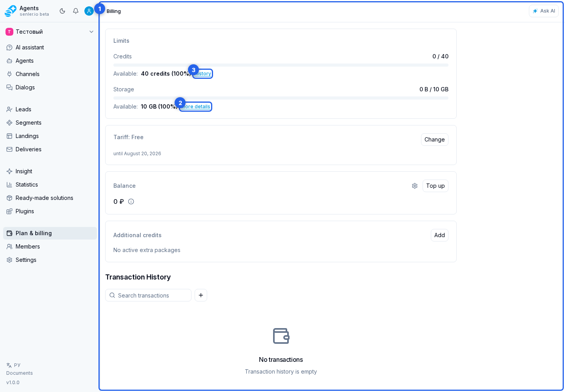The width and height of the screenshot is (565, 392).
Task: Open Members from the sidebar
Action: [50, 247]
